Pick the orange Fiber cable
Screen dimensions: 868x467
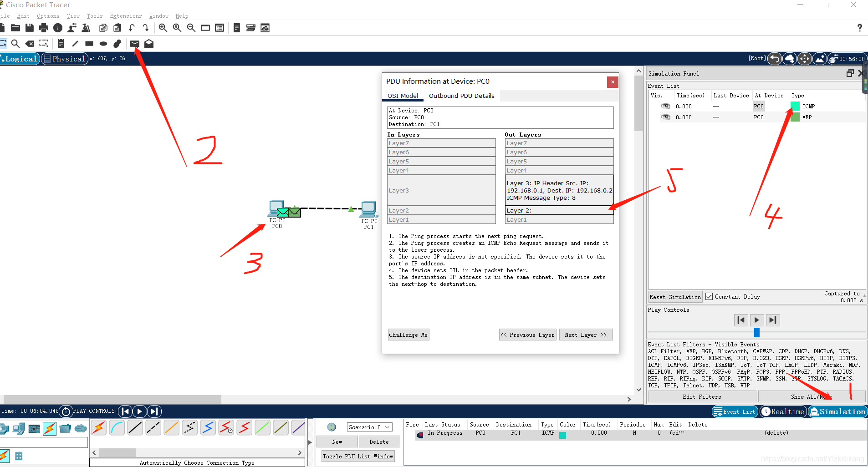[172, 428]
